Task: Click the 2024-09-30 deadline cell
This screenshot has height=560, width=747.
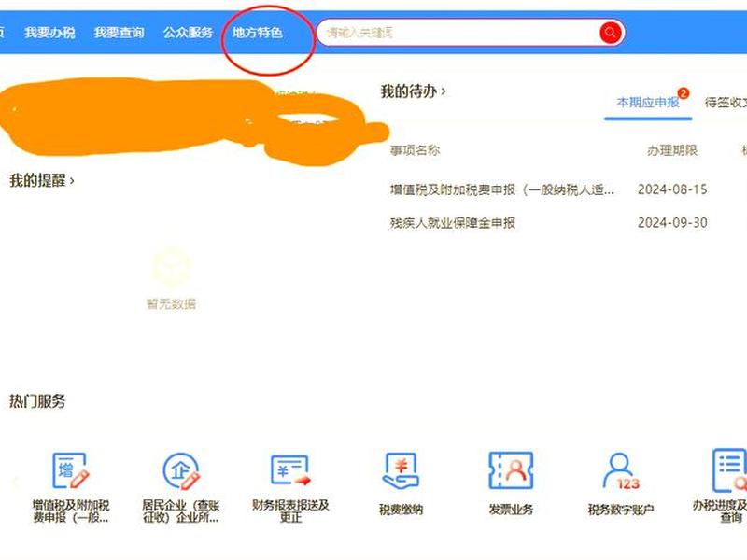Action: coord(672,222)
